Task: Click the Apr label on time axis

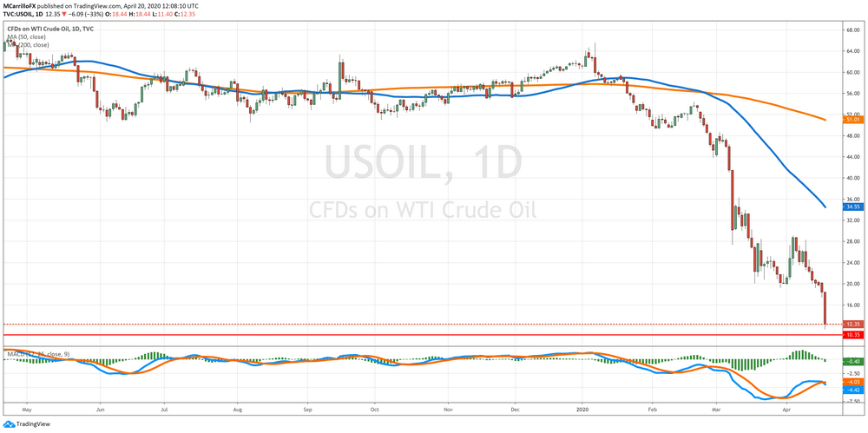Action: 786,411
